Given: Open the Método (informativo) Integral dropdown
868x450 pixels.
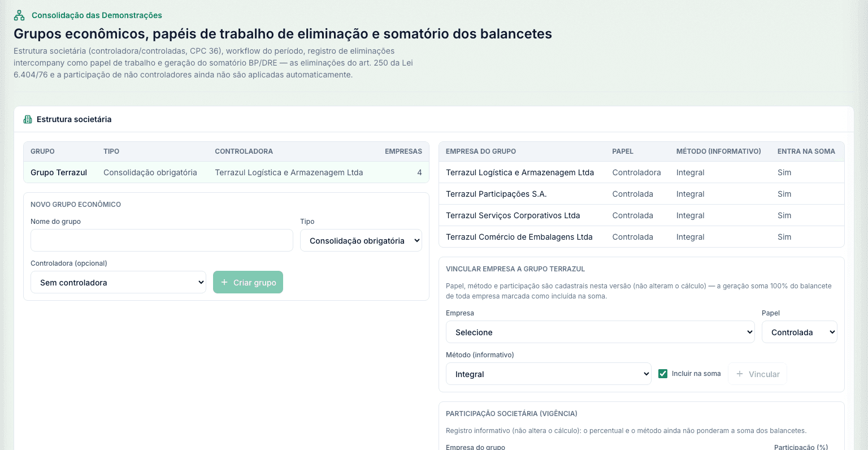Looking at the screenshot, I should click(x=549, y=374).
